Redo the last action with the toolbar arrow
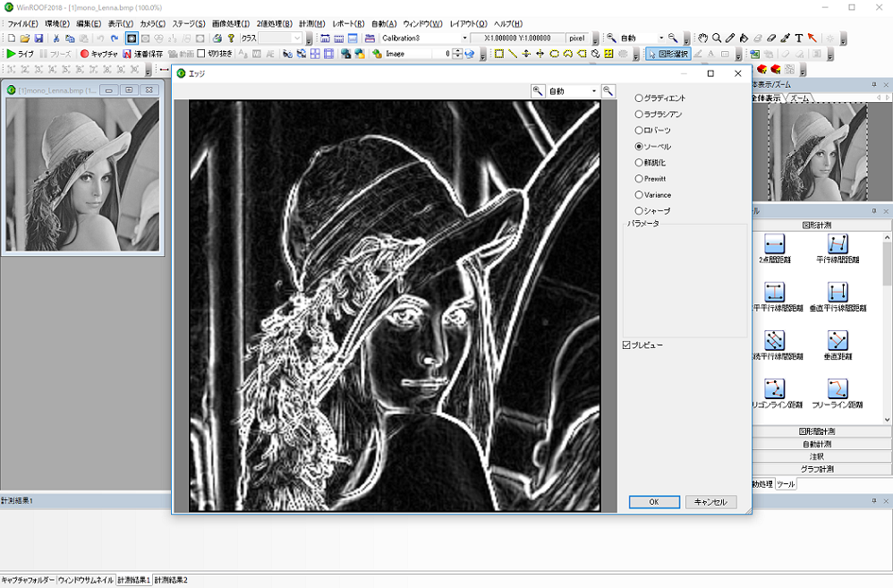The image size is (893, 588). tap(115, 38)
